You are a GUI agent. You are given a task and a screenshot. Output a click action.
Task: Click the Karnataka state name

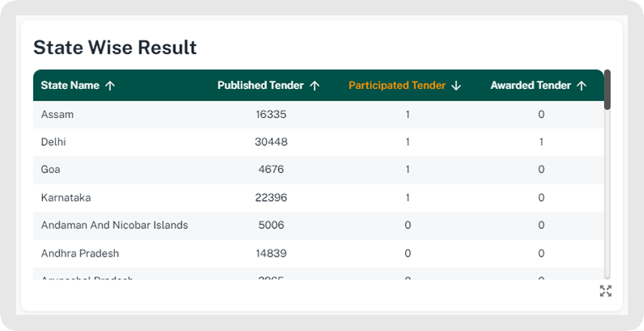[65, 197]
